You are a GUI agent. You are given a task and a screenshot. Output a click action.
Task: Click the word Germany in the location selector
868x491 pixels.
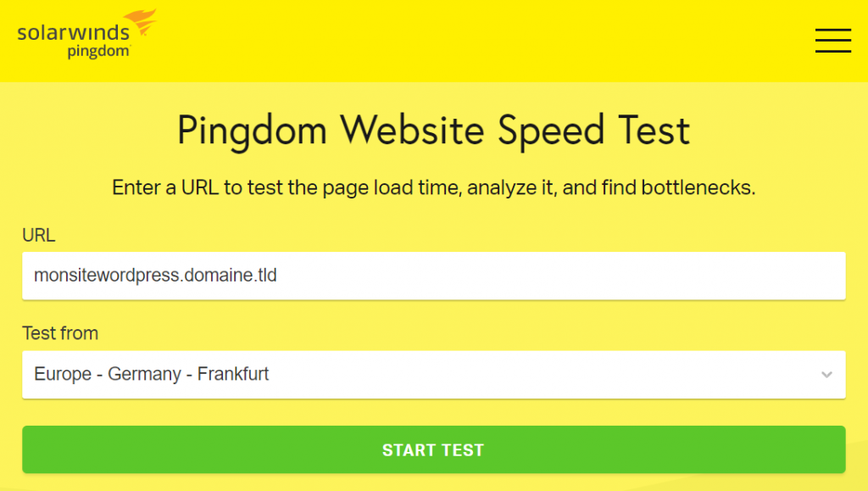point(144,375)
